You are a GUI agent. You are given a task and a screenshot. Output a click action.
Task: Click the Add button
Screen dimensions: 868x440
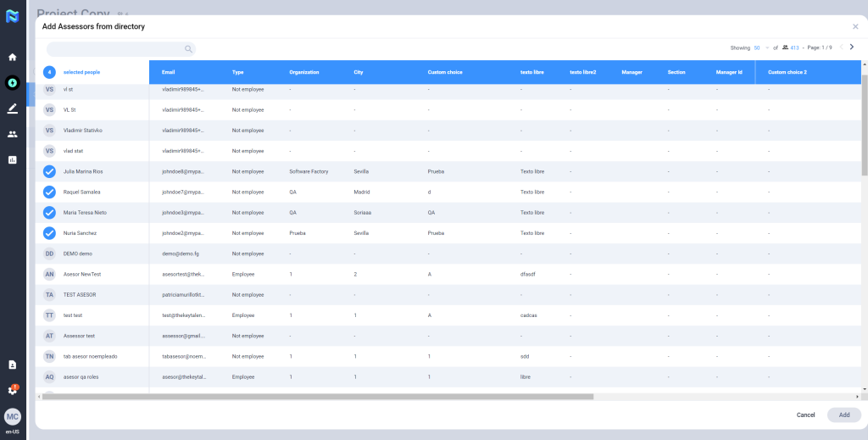click(843, 415)
